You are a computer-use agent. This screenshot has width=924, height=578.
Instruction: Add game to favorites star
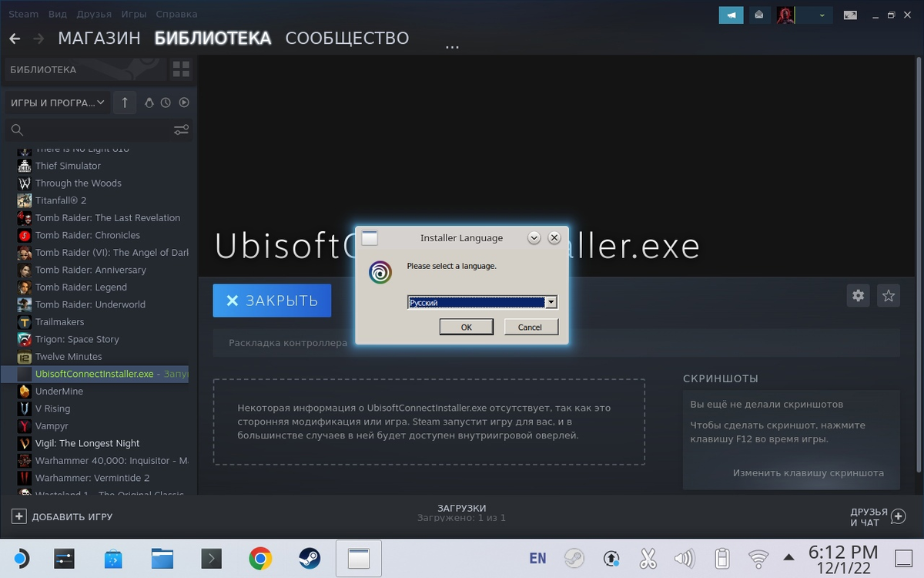[889, 295]
